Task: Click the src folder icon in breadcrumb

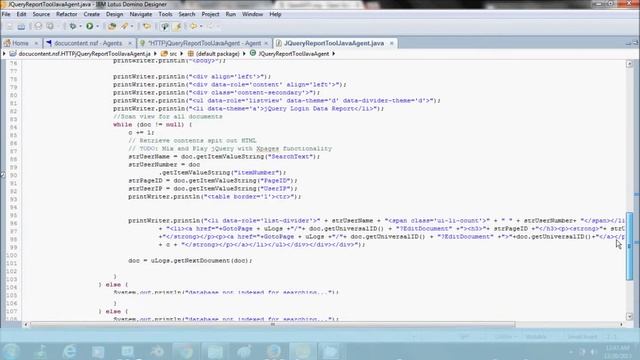Action: point(164,53)
